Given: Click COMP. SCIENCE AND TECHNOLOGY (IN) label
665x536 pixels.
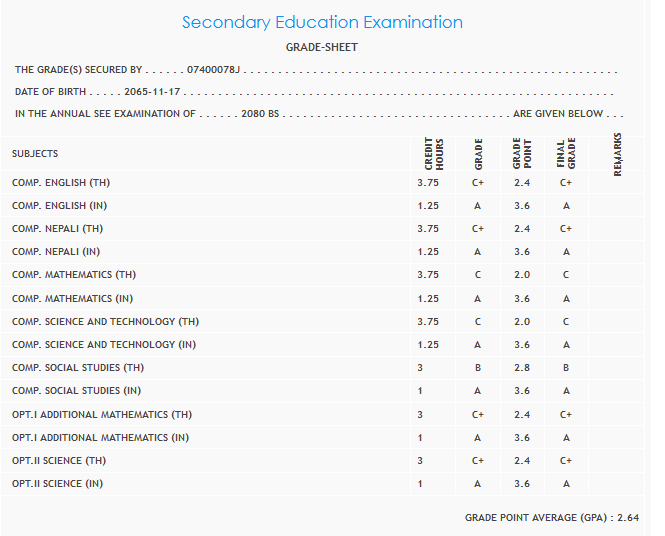Looking at the screenshot, I should [105, 345].
